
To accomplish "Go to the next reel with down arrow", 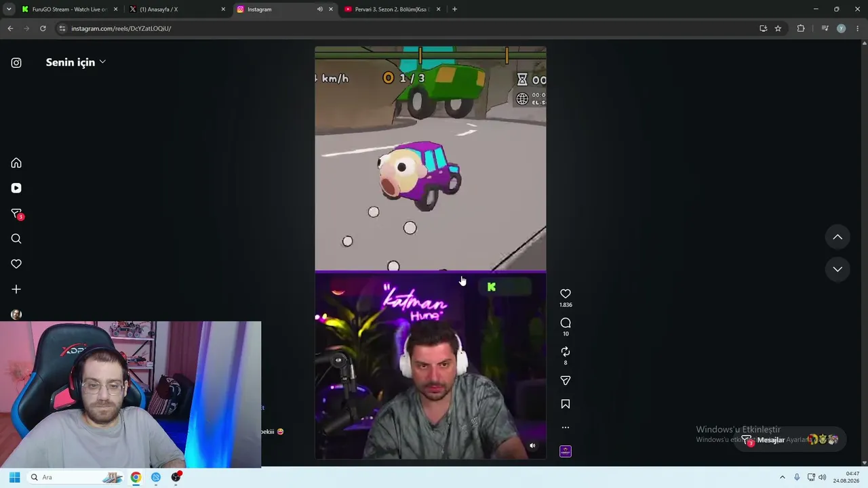I will point(837,269).
